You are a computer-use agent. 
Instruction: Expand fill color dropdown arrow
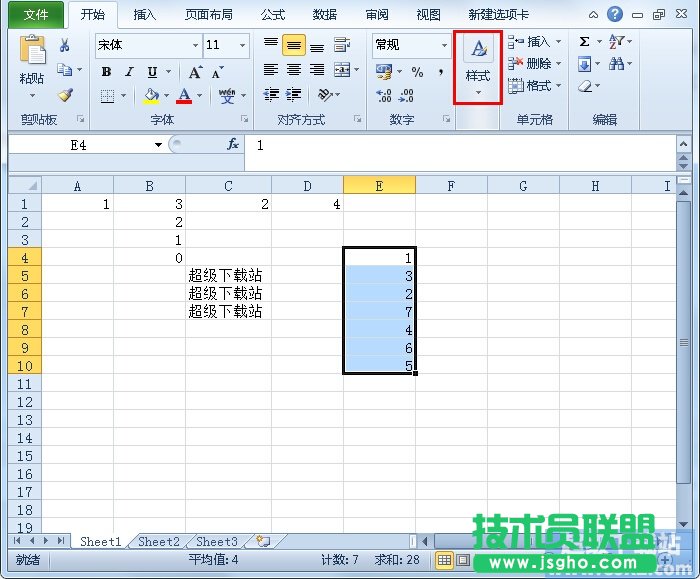tap(166, 96)
